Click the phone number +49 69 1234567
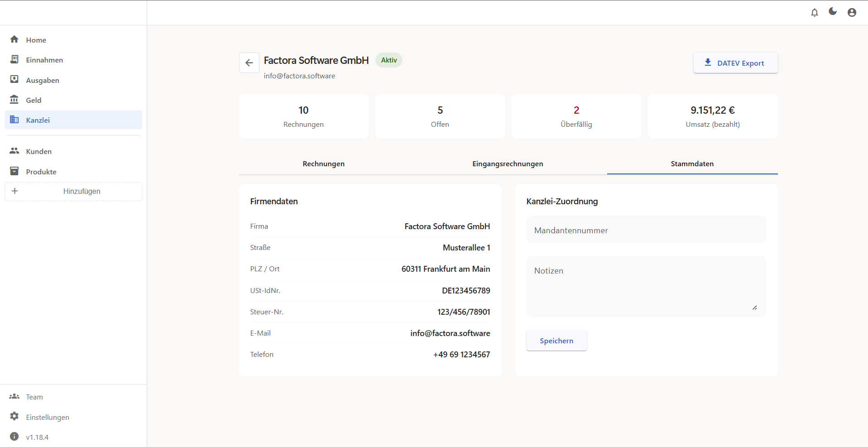This screenshot has width=868, height=447. click(461, 355)
